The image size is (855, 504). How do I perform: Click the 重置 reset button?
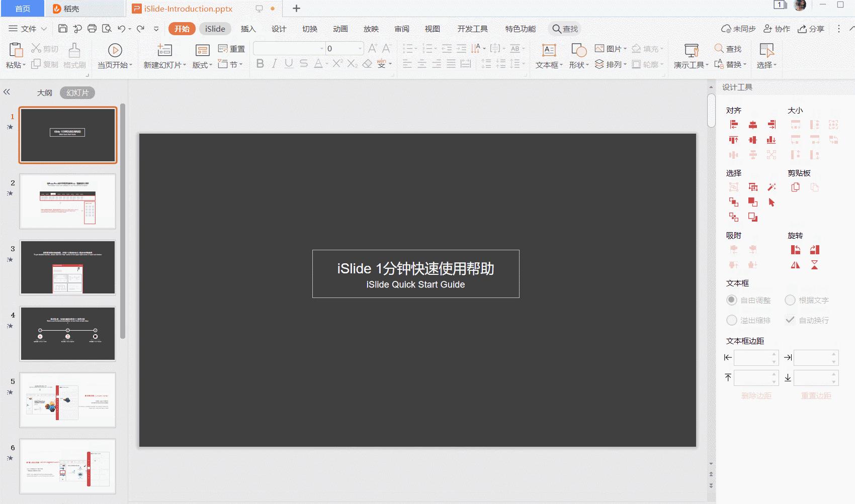pos(232,49)
